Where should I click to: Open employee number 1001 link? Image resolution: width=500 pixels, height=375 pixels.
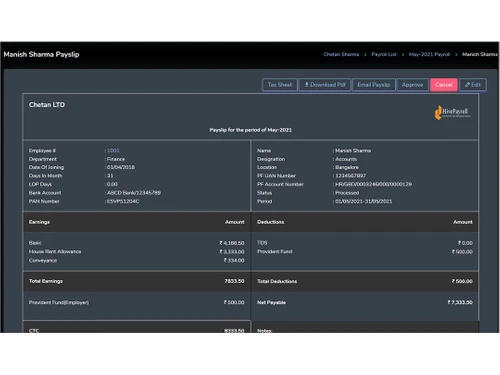[x=113, y=151]
